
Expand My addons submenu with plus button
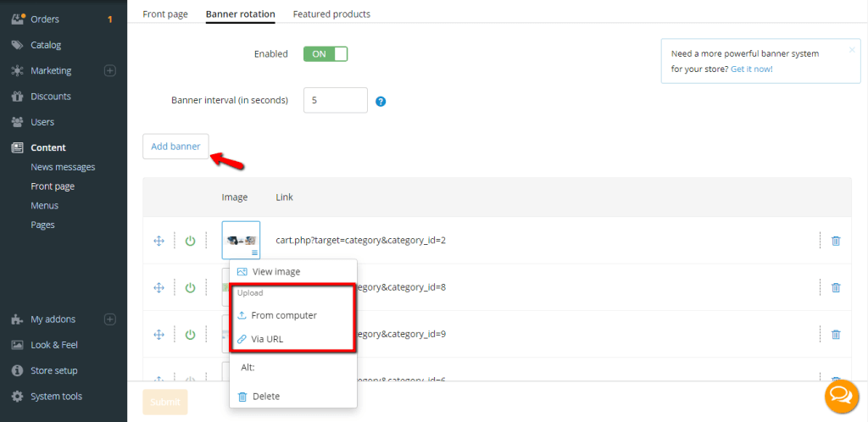pyautogui.click(x=110, y=319)
